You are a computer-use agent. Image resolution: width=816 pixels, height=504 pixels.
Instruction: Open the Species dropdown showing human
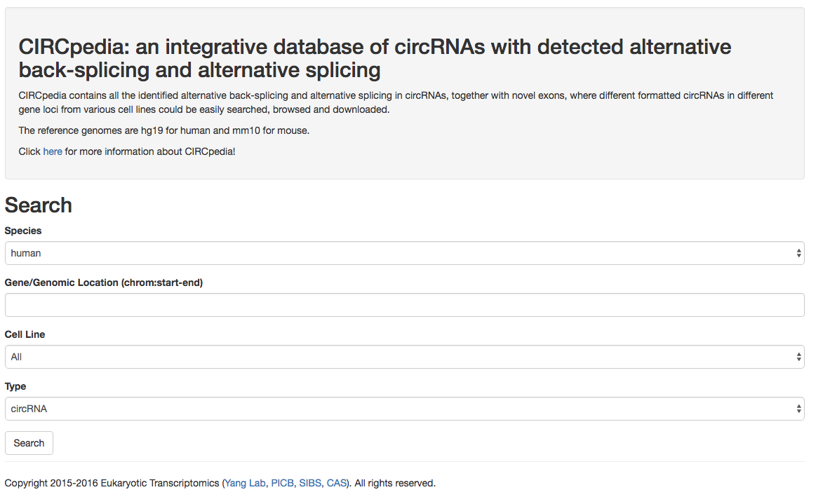point(404,253)
